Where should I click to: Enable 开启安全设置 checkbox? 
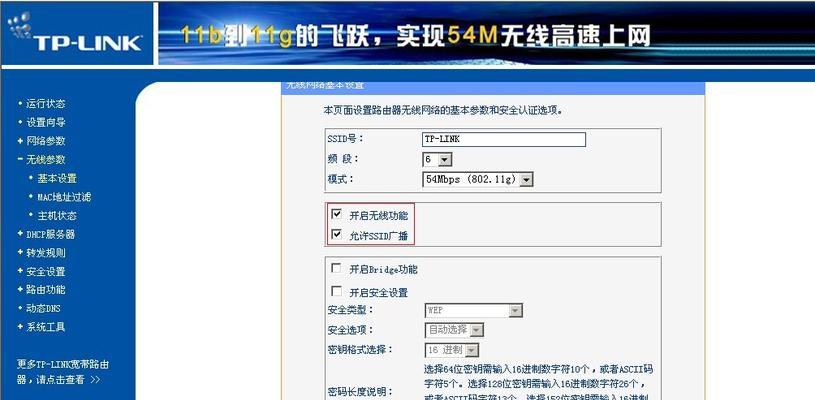point(337,291)
